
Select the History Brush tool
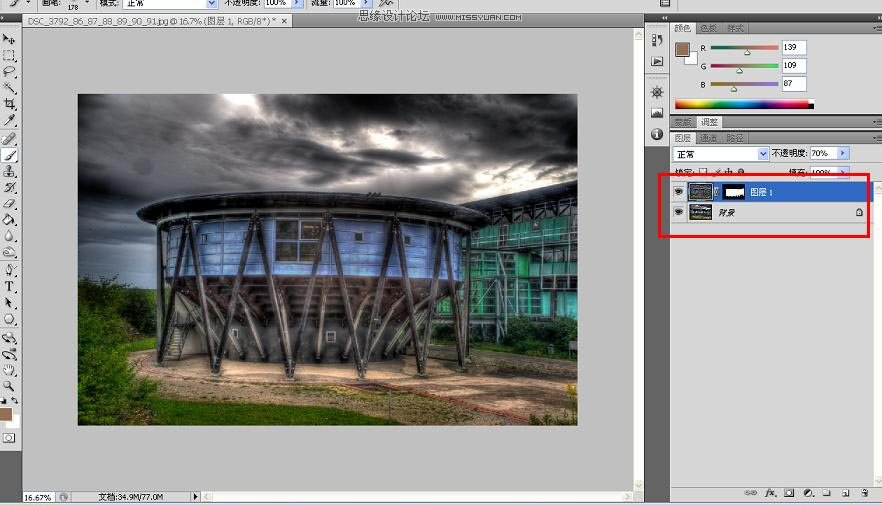point(9,187)
